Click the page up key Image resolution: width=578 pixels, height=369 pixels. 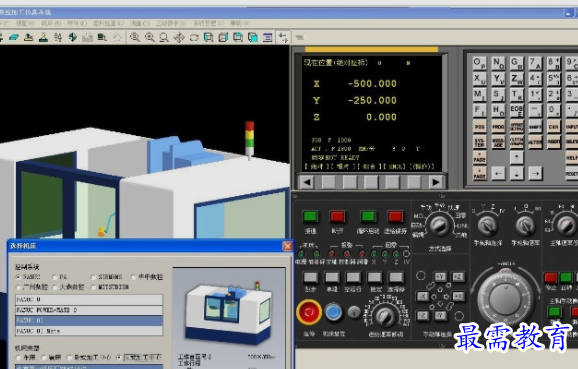pos(479,158)
